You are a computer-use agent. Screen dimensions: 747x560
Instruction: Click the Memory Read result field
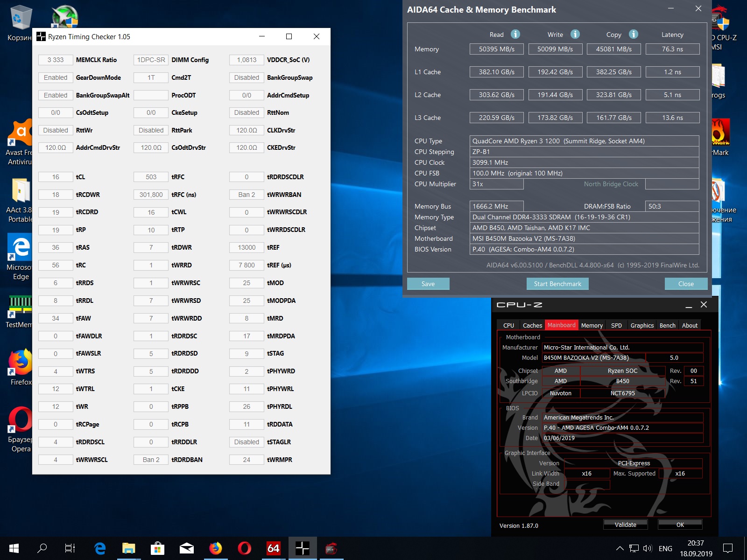coord(496,49)
